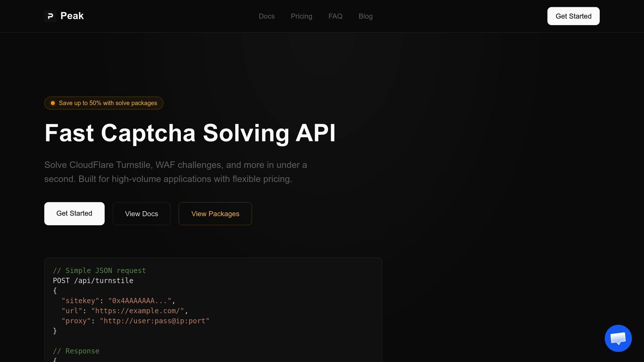Image resolution: width=644 pixels, height=362 pixels.
Task: Click the Peak brand name
Action: tap(72, 16)
